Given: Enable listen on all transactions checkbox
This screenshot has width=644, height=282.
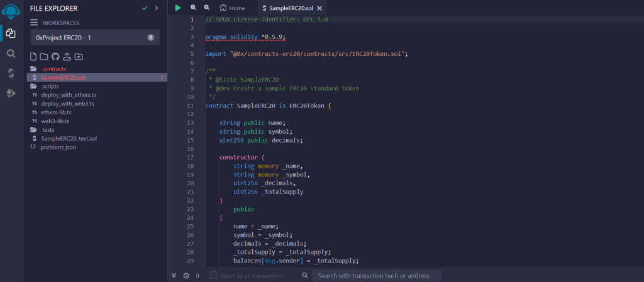Looking at the screenshot, I should coord(214,276).
